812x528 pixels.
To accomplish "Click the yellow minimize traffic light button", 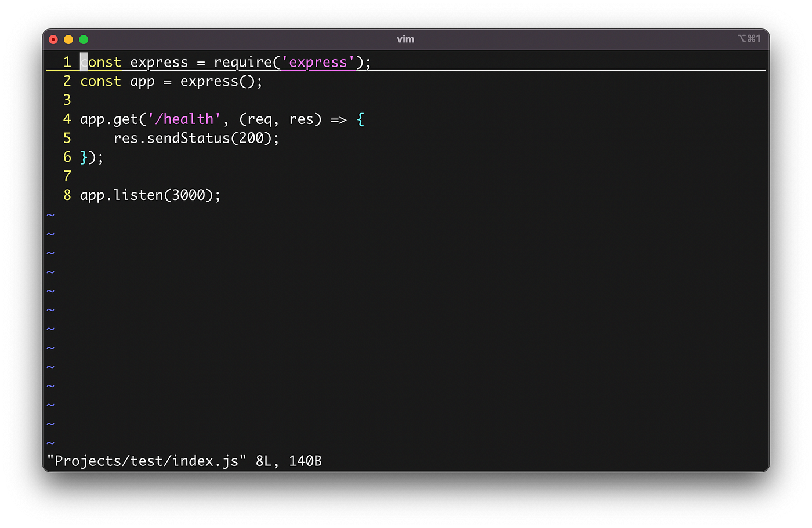I will [x=68, y=39].
